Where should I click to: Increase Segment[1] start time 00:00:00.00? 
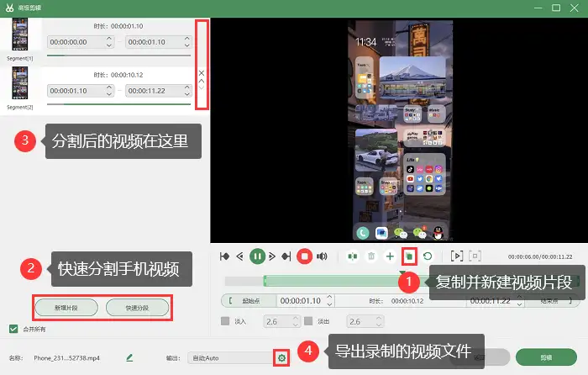(108, 39)
